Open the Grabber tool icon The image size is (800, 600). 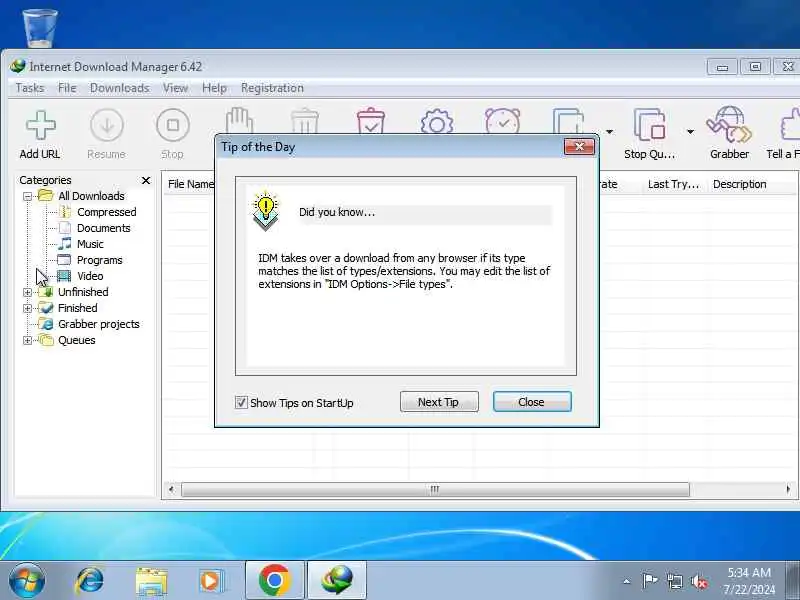(x=729, y=124)
